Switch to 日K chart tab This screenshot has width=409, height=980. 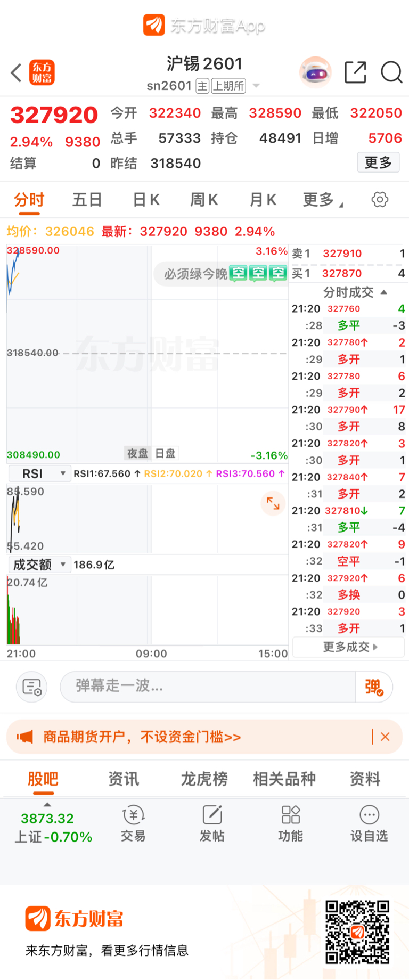click(146, 200)
